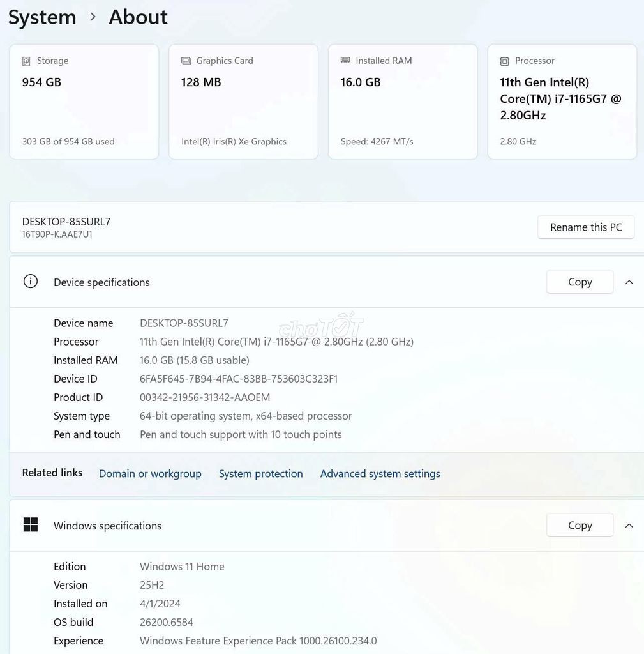Open Domain or workgroup link

point(150,474)
